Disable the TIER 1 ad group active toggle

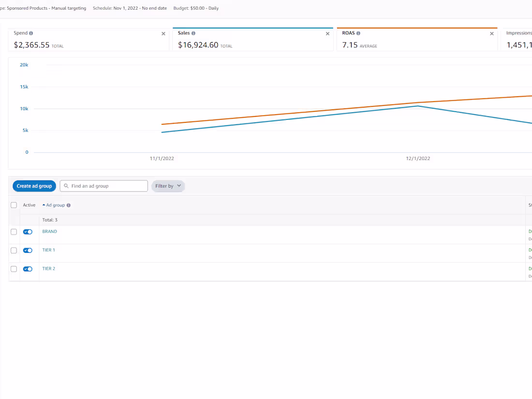pos(28,250)
